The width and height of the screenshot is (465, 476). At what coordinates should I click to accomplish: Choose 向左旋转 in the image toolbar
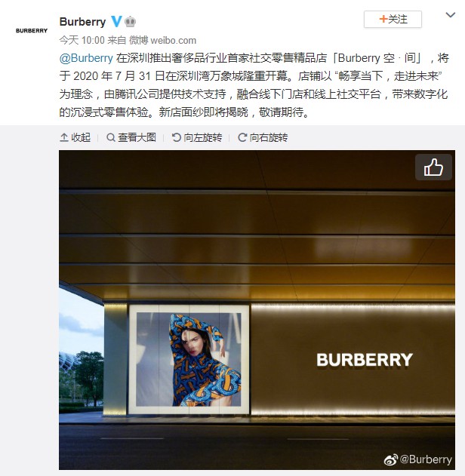click(202, 138)
